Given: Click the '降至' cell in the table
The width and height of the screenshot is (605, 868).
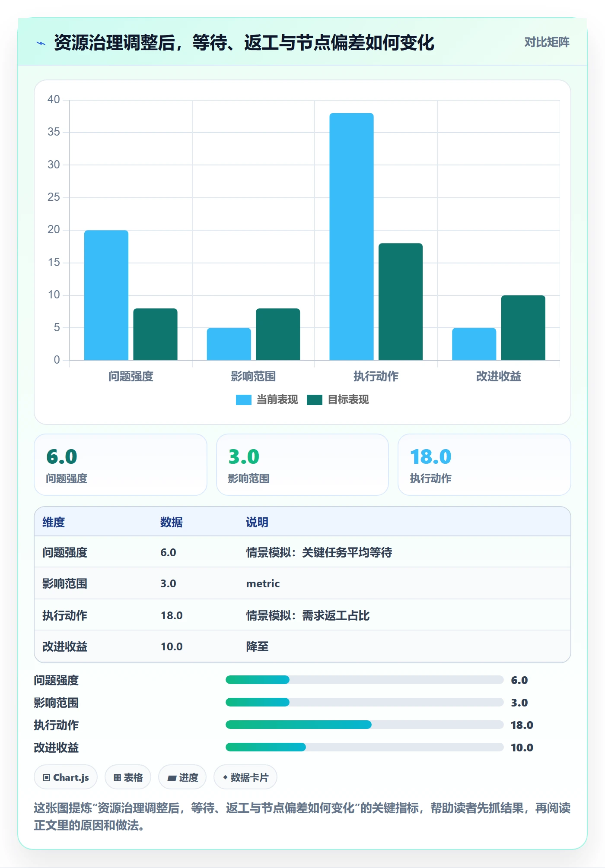Looking at the screenshot, I should click(257, 646).
